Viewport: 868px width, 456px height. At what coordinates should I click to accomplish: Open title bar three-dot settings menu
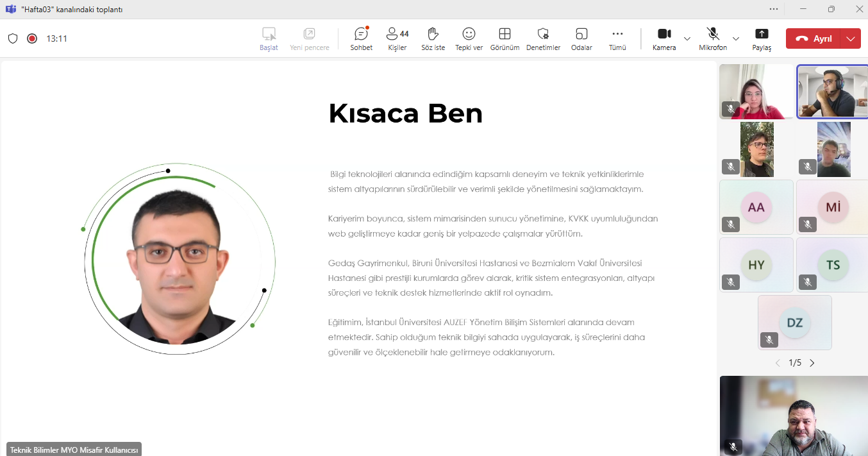774,9
